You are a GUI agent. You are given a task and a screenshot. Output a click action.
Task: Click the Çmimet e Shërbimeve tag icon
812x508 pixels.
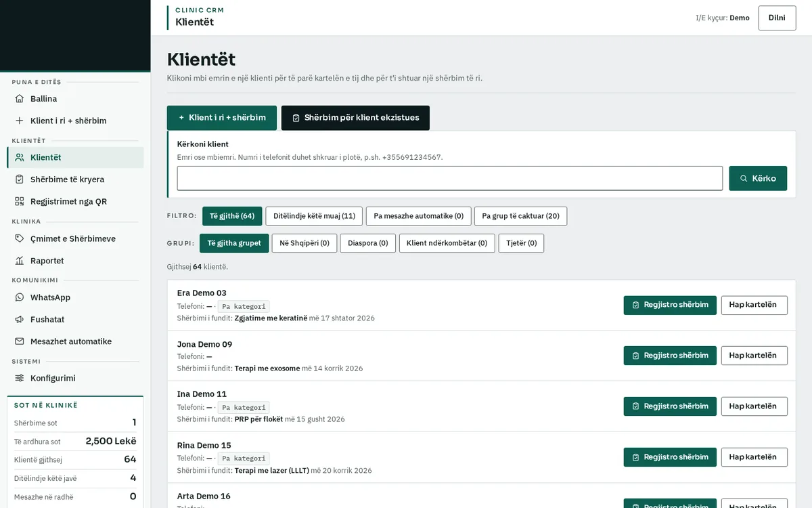click(x=20, y=238)
